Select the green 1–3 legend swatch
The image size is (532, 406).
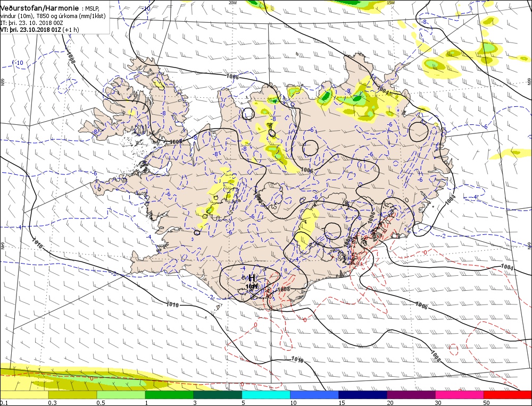(169, 395)
